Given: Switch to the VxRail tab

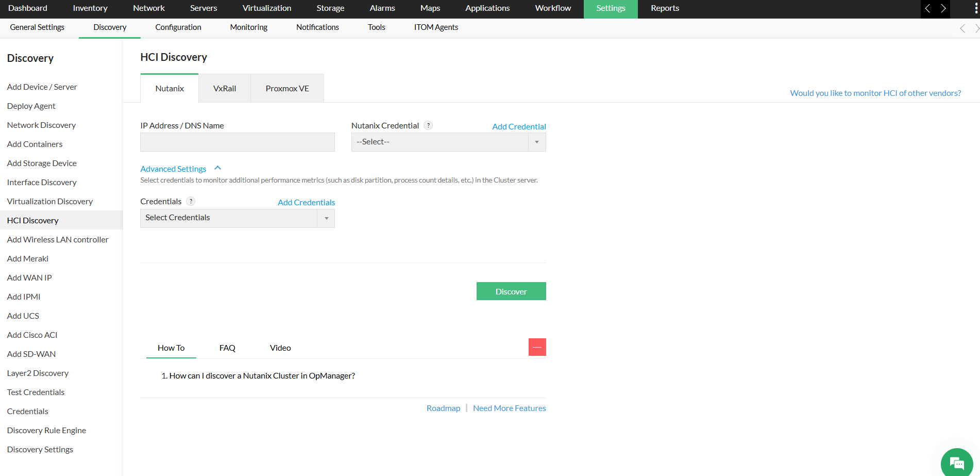Looking at the screenshot, I should (224, 88).
